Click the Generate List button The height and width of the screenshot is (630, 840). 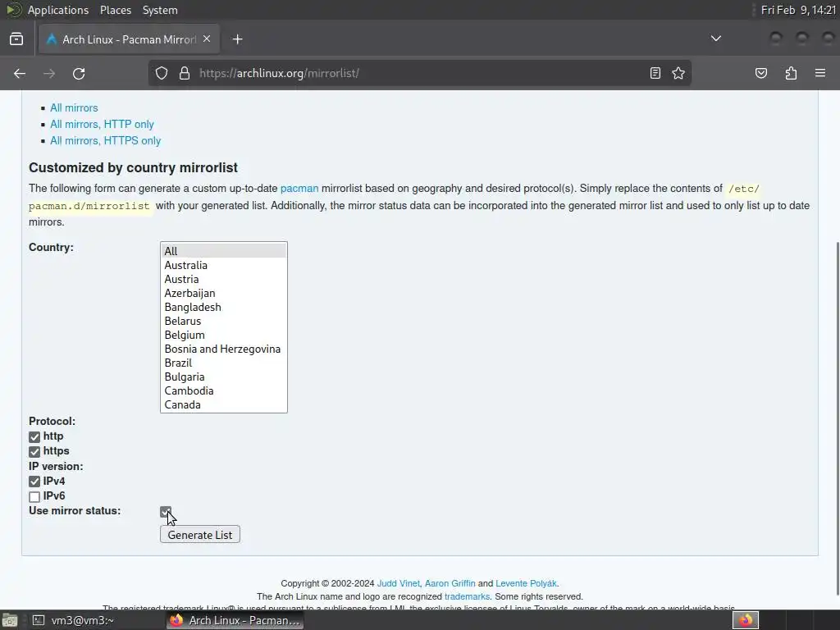point(200,535)
